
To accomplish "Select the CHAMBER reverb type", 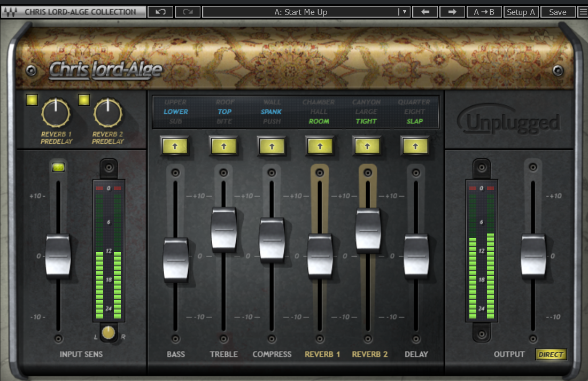I will click(319, 102).
